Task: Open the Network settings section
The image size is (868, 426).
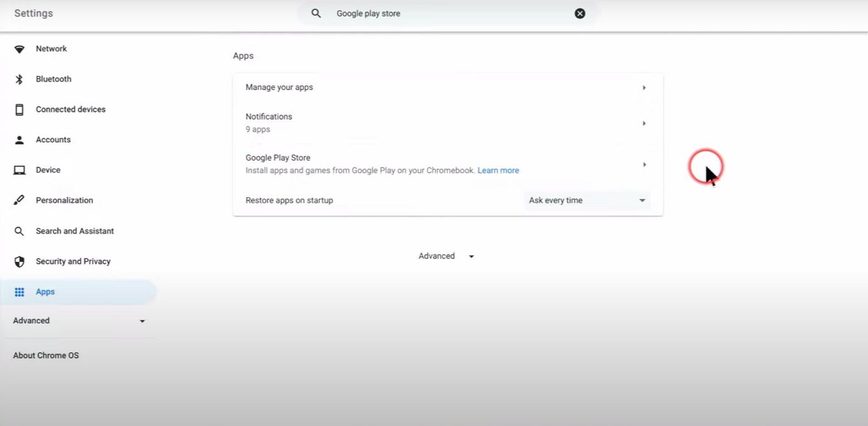Action: pyautogui.click(x=51, y=49)
